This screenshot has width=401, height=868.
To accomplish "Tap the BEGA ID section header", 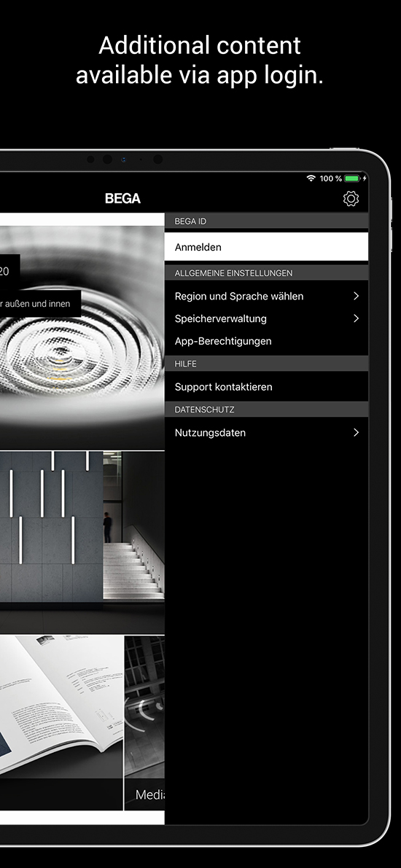I will click(x=266, y=221).
